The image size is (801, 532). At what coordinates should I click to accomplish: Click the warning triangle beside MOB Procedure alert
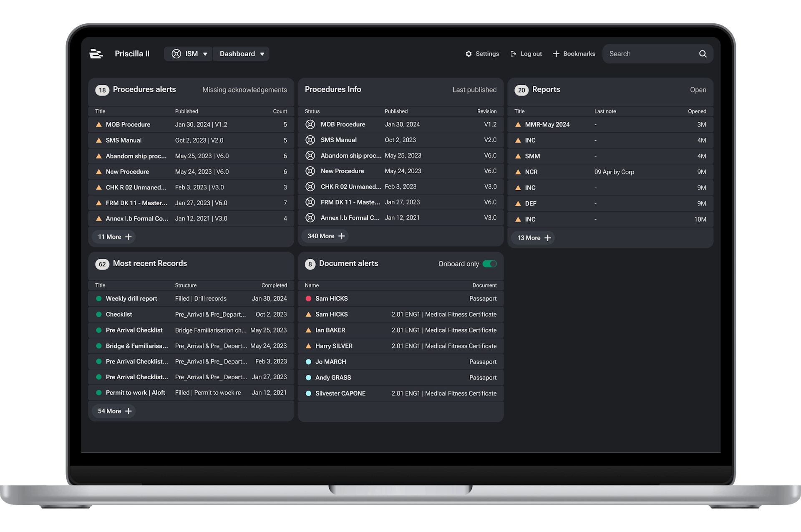[x=99, y=125]
